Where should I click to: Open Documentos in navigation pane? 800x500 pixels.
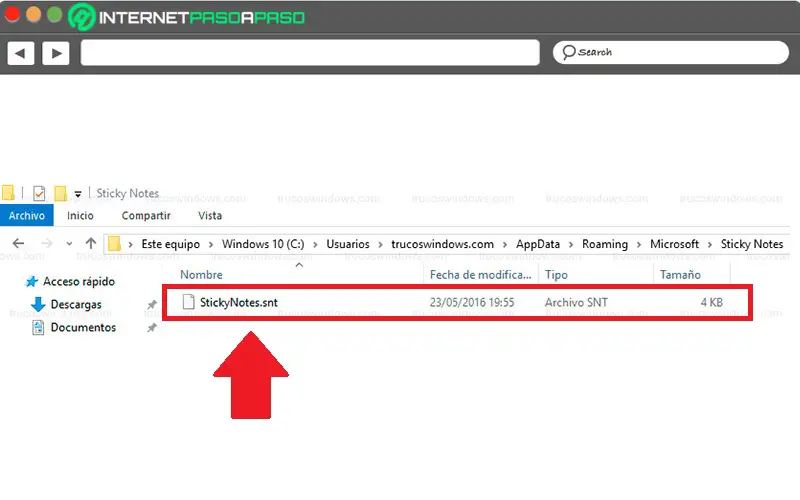(83, 327)
